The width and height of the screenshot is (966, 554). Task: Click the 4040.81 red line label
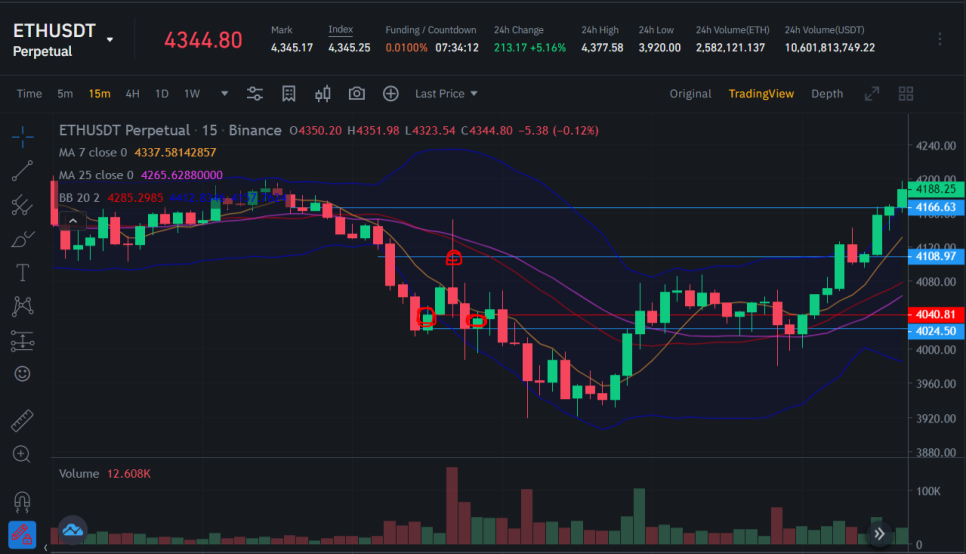point(935,314)
